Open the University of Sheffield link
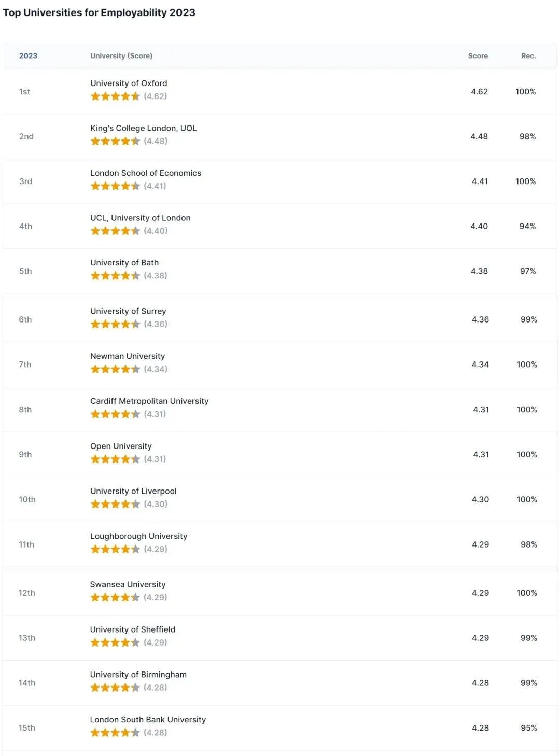 click(133, 629)
